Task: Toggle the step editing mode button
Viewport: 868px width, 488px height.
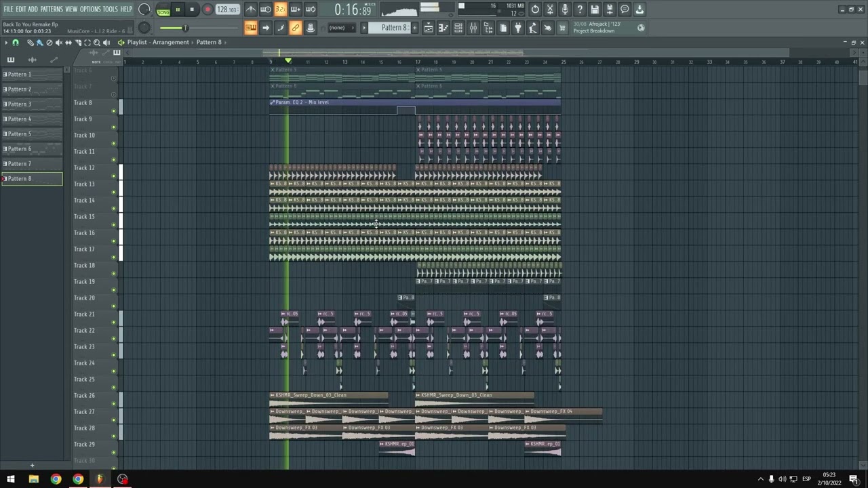Action: click(281, 28)
